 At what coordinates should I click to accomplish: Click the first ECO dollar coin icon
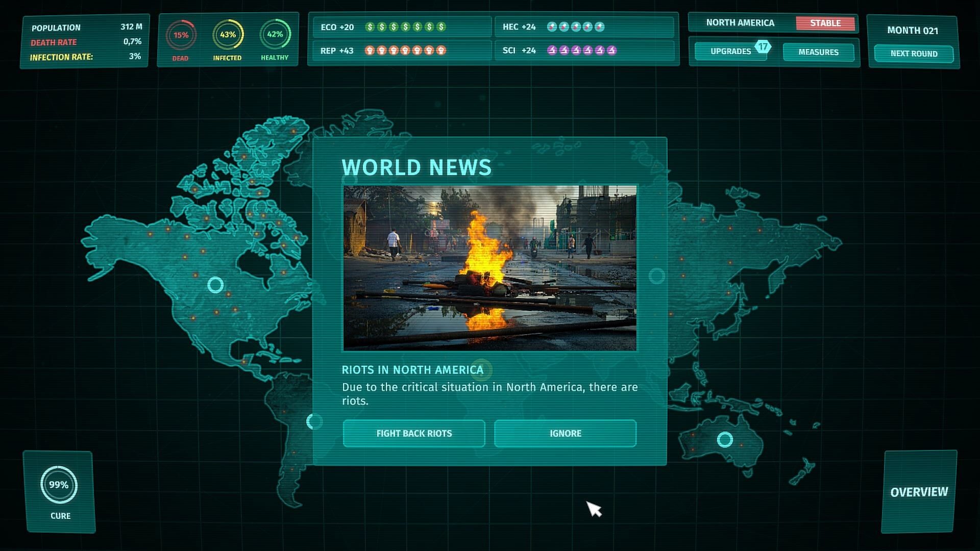(370, 27)
